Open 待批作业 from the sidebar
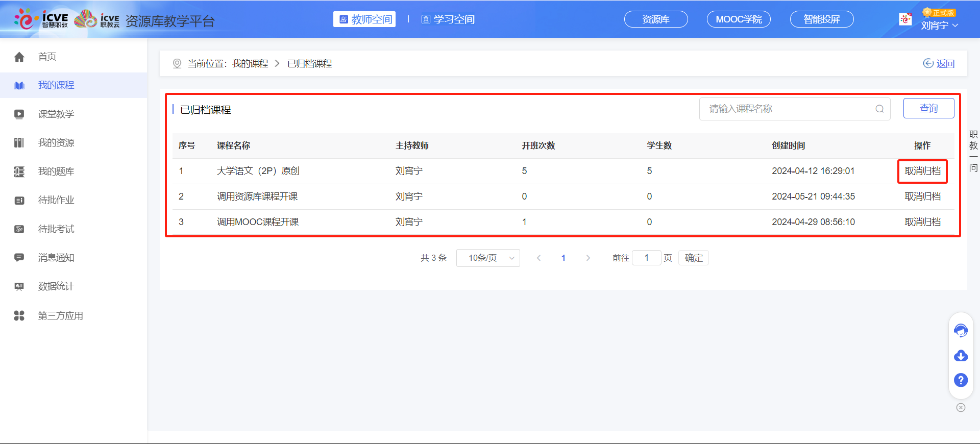980x444 pixels. 56,200
